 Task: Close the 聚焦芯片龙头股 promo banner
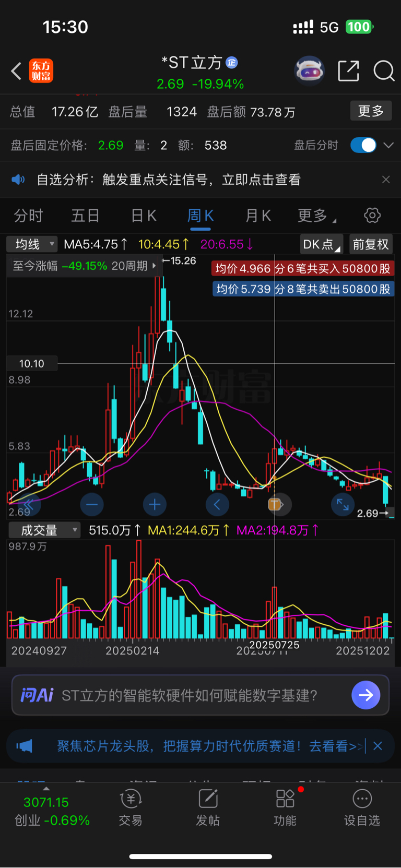[x=378, y=746]
